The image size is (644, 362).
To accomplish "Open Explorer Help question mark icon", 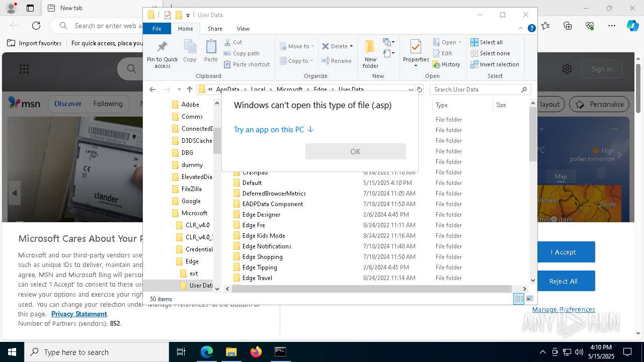I will point(531,29).
